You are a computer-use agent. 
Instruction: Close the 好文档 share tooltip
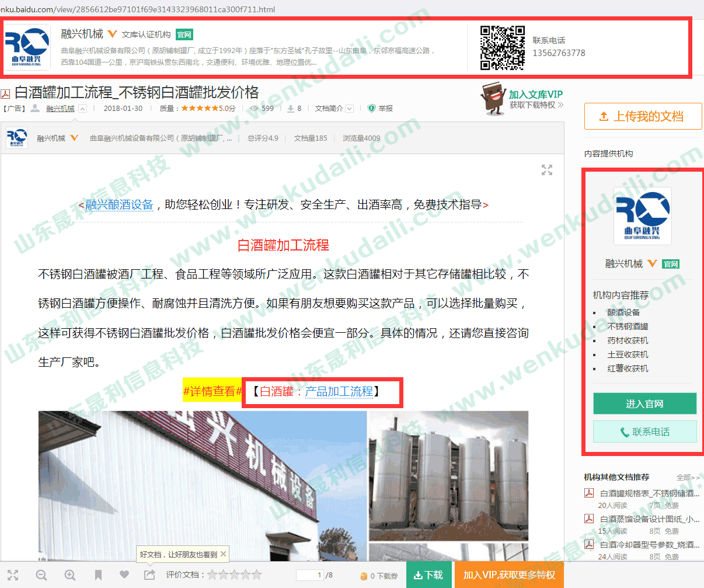pyautogui.click(x=223, y=554)
